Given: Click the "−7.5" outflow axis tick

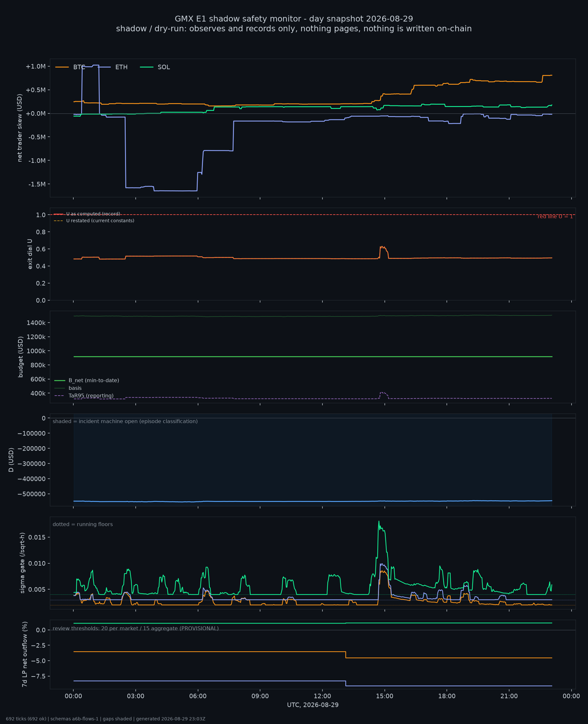Looking at the screenshot, I should [39, 676].
